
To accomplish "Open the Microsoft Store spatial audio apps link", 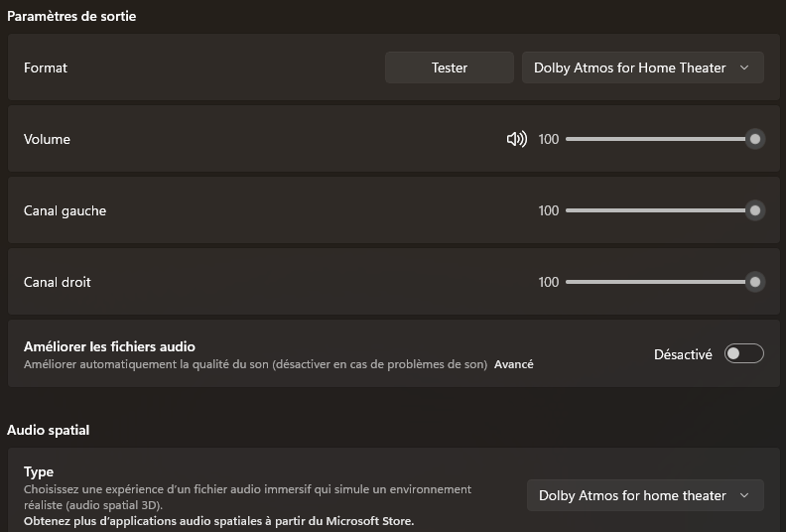I will click(x=218, y=521).
